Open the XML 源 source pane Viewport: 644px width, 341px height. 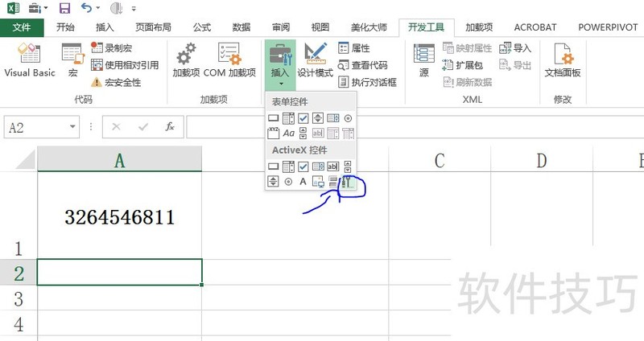point(424,60)
